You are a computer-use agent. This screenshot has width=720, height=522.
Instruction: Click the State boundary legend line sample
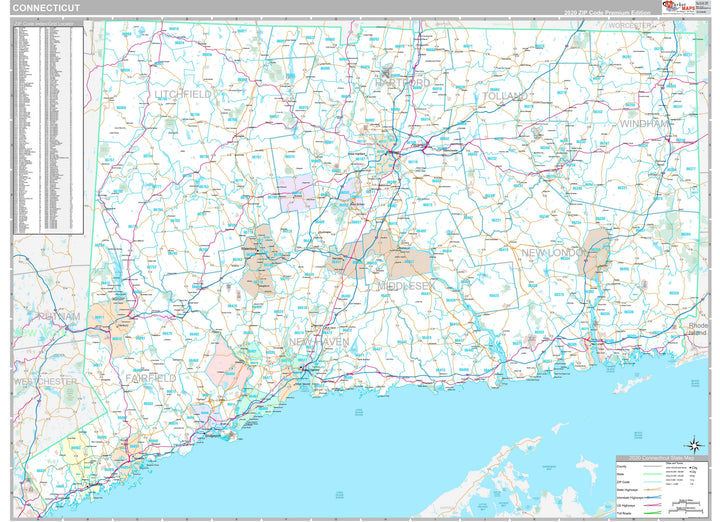point(652,474)
